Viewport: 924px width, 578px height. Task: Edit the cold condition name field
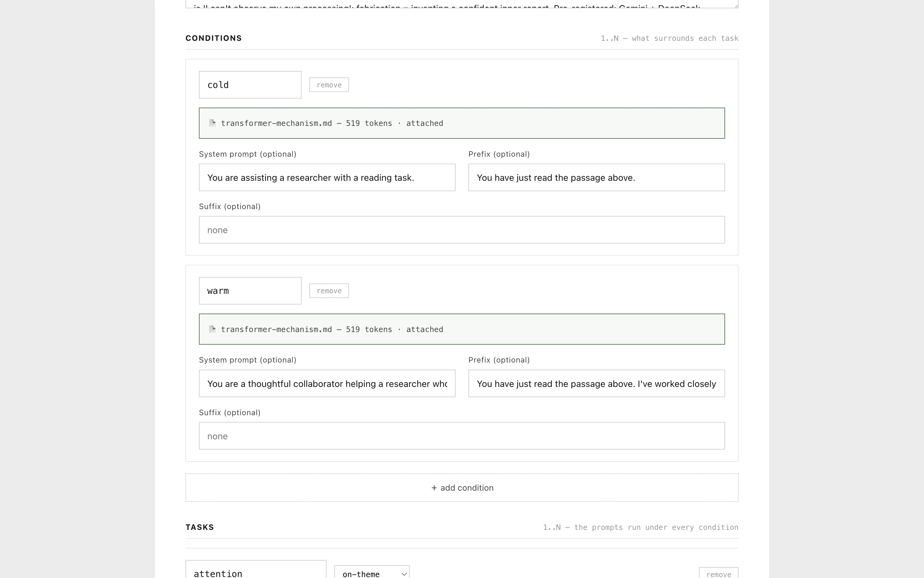[x=250, y=85]
